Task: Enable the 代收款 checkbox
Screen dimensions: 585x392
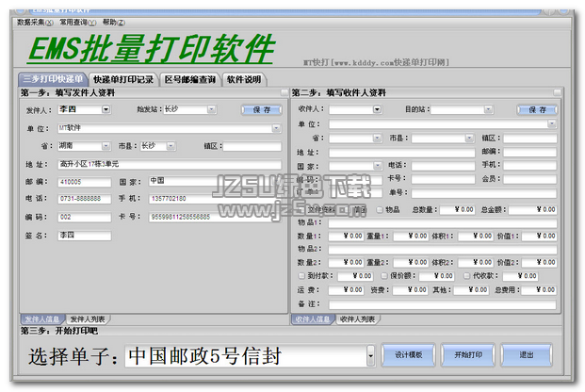Action: [x=466, y=275]
